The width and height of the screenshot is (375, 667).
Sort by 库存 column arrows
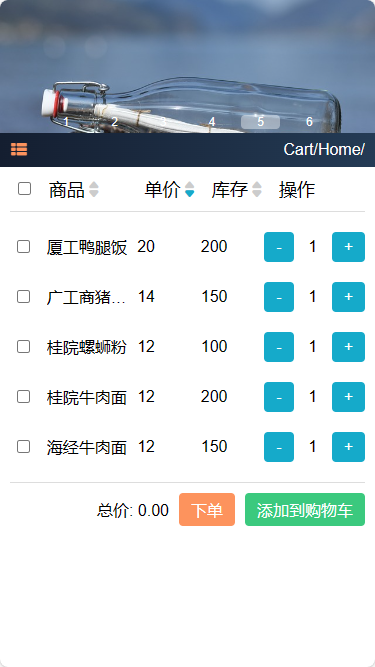click(257, 189)
